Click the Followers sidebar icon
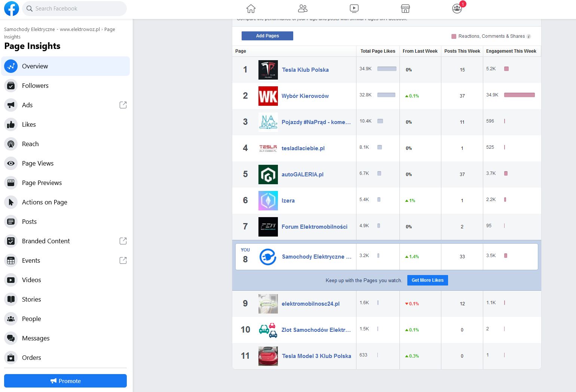The image size is (576, 392). [11, 86]
